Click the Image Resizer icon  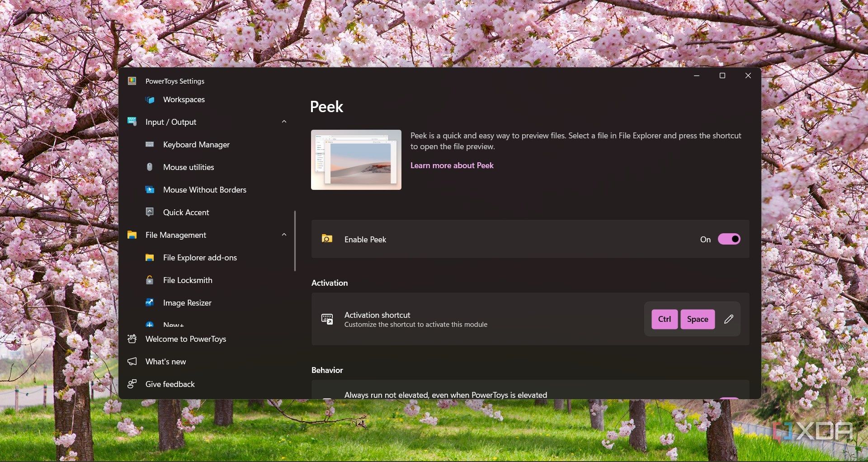(150, 302)
